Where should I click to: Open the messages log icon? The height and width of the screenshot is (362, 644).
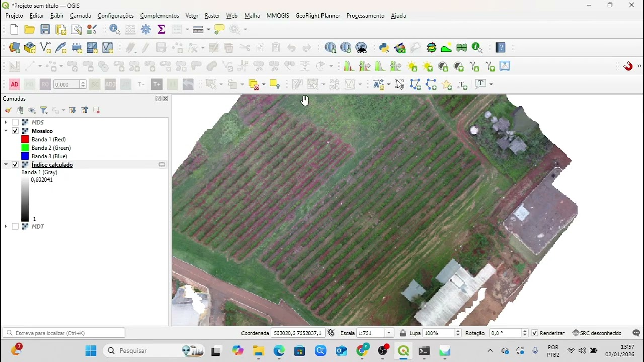636,333
